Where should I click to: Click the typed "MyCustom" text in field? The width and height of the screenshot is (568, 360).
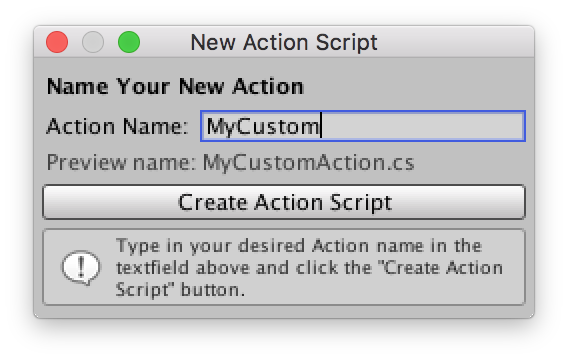click(263, 127)
